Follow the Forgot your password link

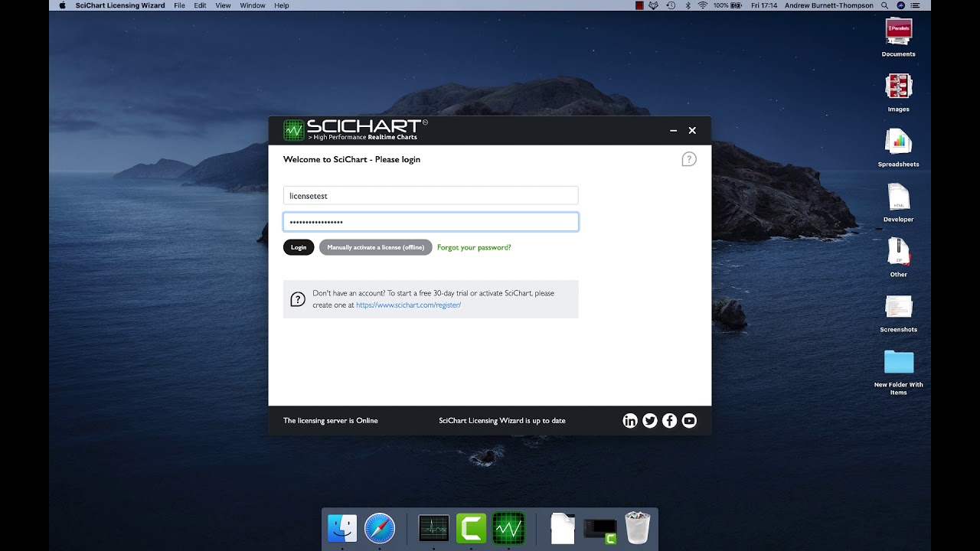tap(474, 247)
